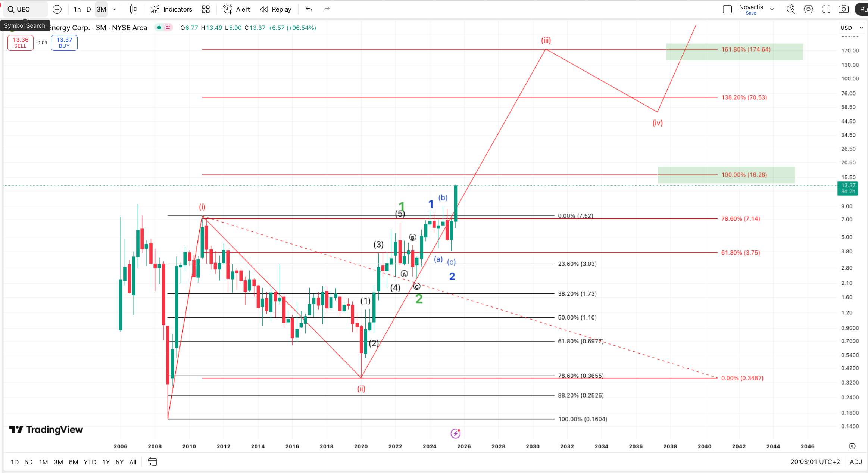The width and height of the screenshot is (868, 473).
Task: Undo the last chart action
Action: (x=309, y=9)
